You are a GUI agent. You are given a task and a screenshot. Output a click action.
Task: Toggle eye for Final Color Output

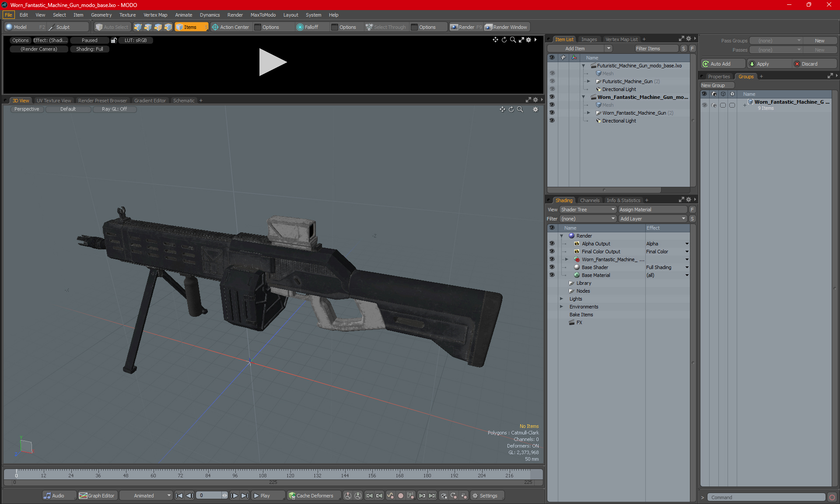(x=552, y=252)
